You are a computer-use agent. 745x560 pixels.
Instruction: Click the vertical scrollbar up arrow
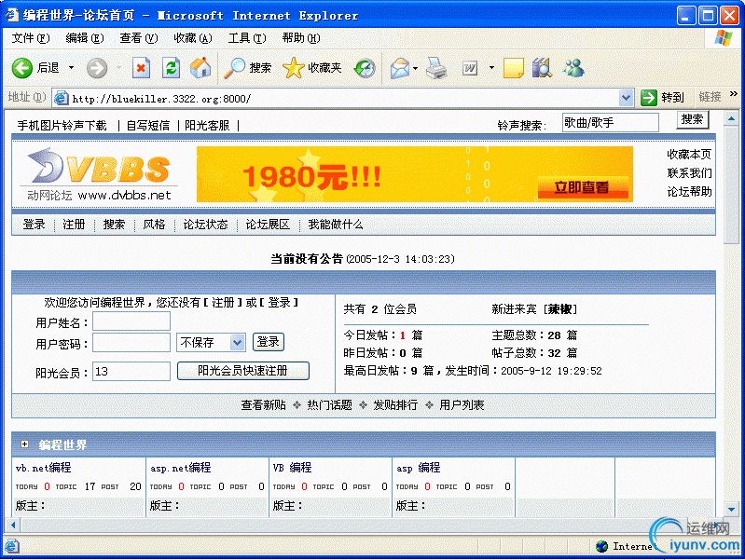[x=731, y=118]
